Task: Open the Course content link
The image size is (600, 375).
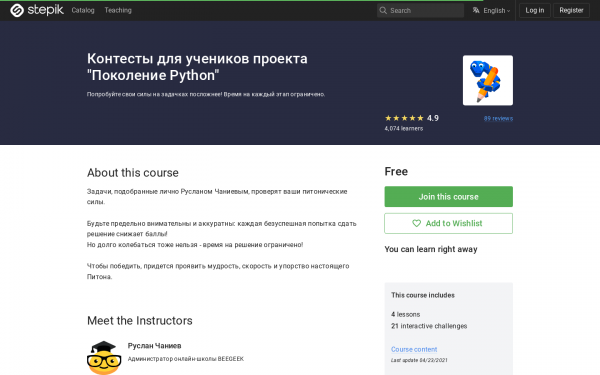Action: pyautogui.click(x=414, y=349)
